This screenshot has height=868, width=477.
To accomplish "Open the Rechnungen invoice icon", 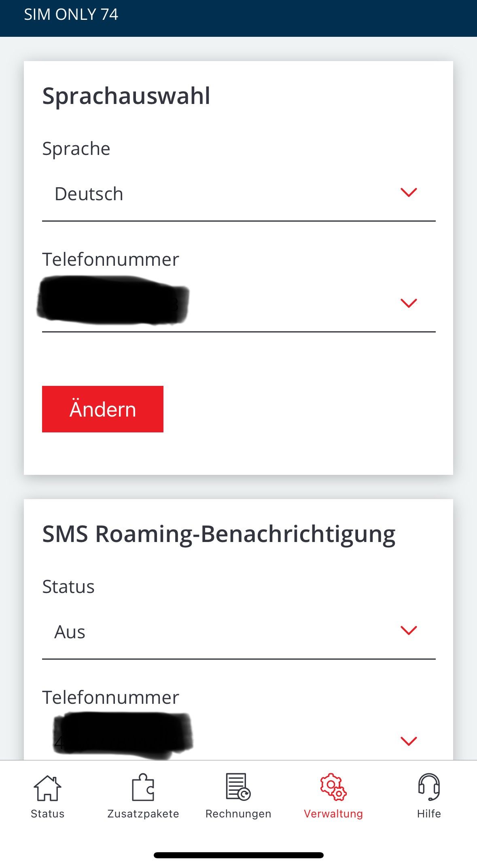I will pyautogui.click(x=238, y=787).
